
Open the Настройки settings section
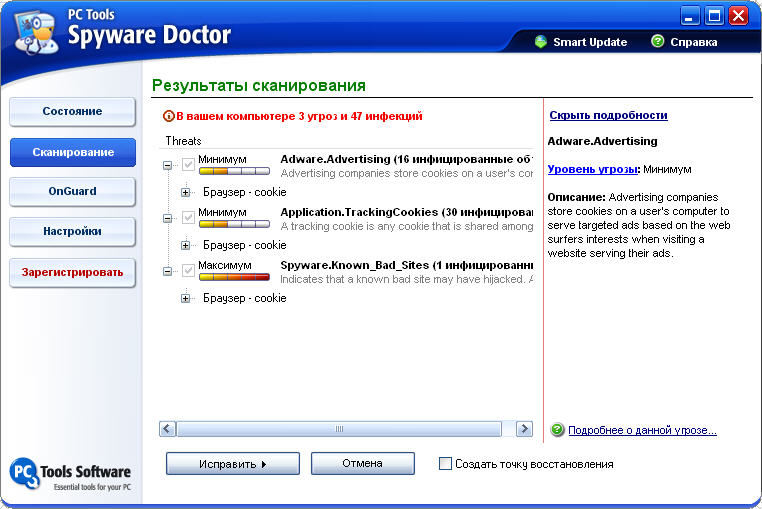tap(72, 231)
